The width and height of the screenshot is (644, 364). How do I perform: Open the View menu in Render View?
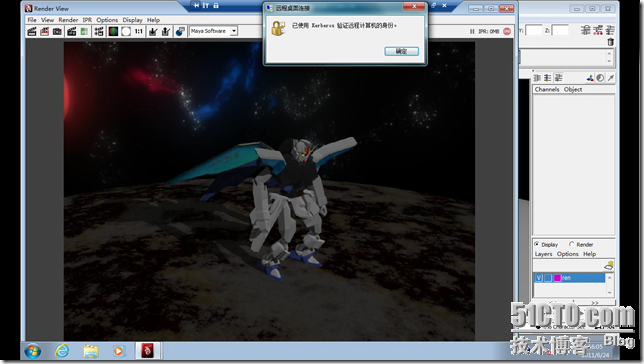pyautogui.click(x=47, y=20)
